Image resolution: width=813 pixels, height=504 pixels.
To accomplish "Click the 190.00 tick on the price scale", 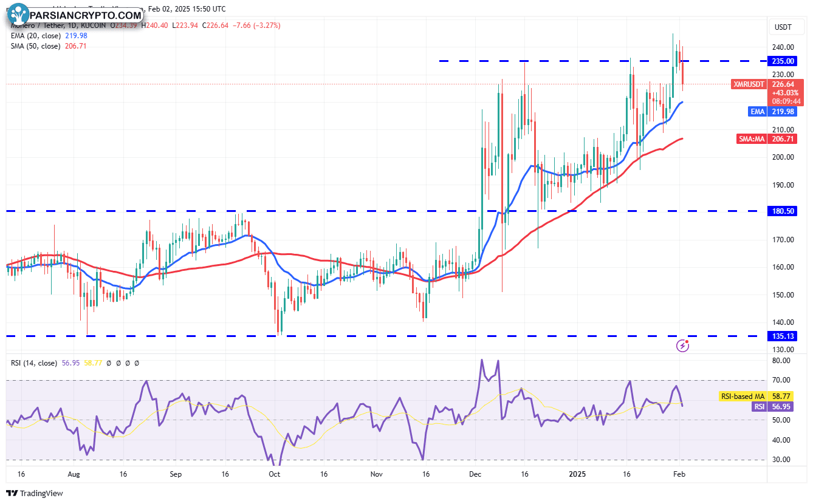I will click(784, 185).
